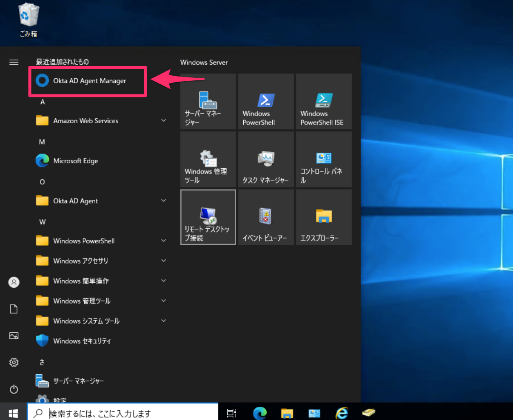Open Internet Explorer from the taskbar
Screen dimensions: 513x420
[342, 413]
